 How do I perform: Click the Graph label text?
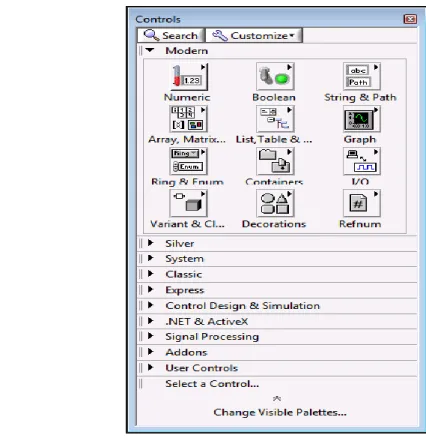(x=360, y=139)
